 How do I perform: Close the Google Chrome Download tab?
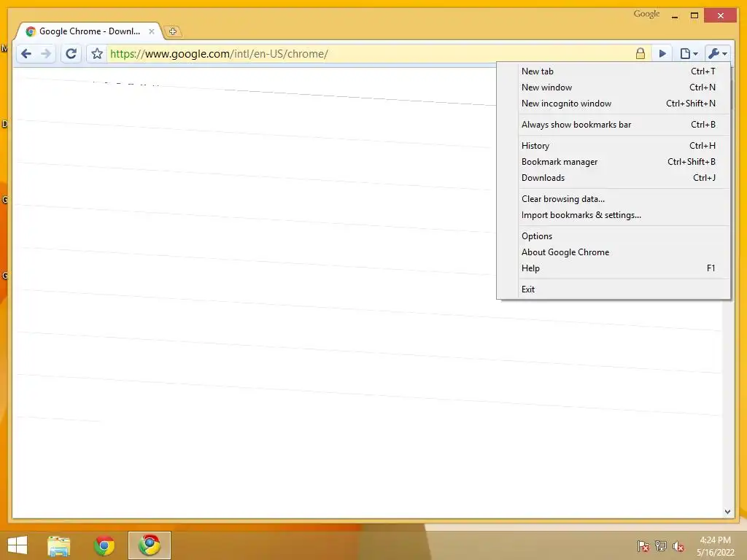(152, 31)
